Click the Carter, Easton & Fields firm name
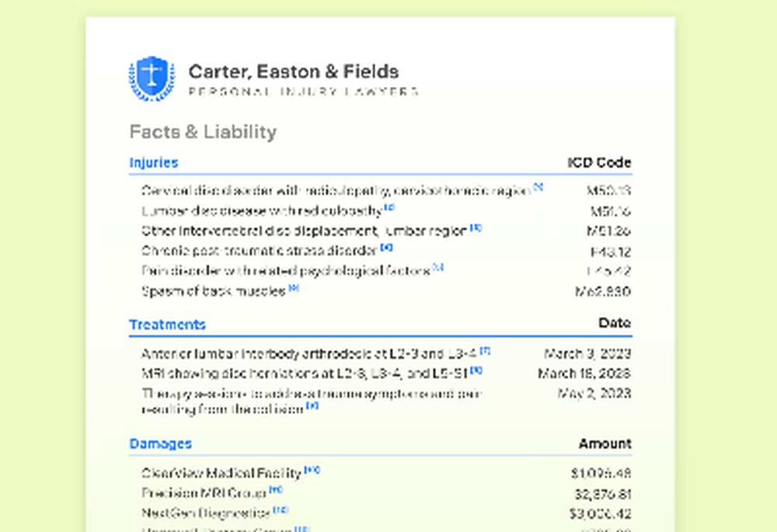 click(294, 71)
